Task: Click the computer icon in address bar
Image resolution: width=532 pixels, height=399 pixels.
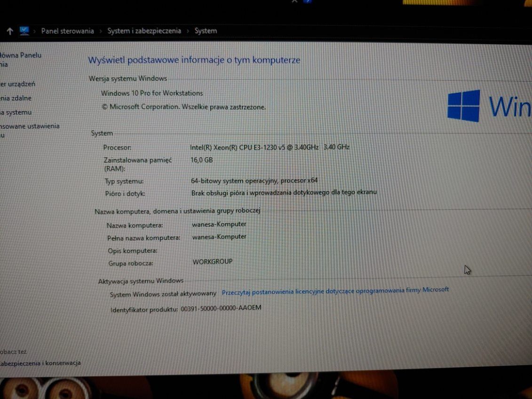Action: tap(24, 31)
